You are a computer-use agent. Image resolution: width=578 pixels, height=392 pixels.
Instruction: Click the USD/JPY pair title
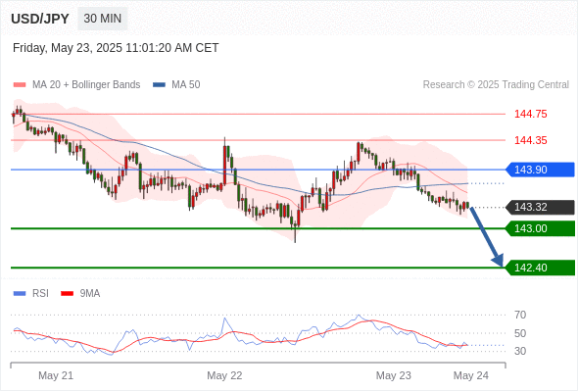[40, 19]
